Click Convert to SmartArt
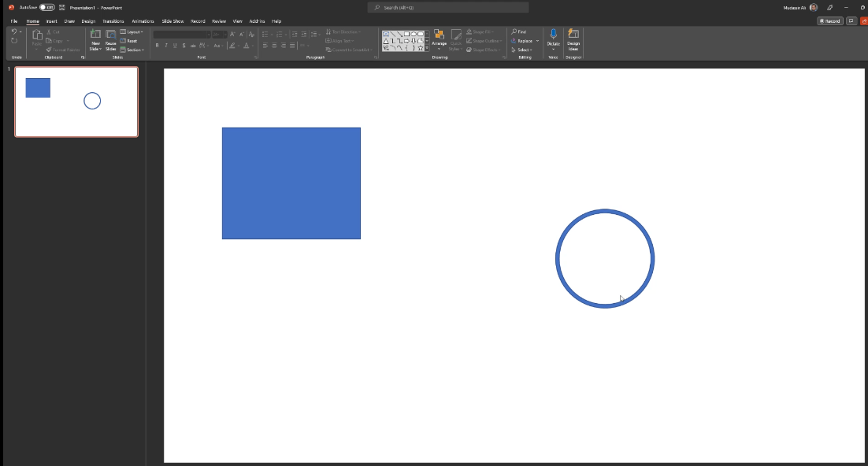868x466 pixels. [x=347, y=50]
